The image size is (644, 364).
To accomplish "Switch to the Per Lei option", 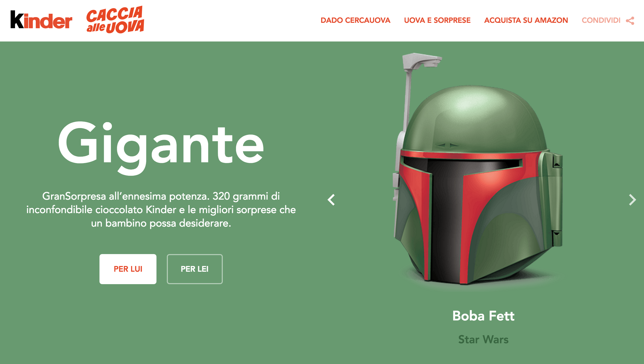I will click(x=195, y=269).
